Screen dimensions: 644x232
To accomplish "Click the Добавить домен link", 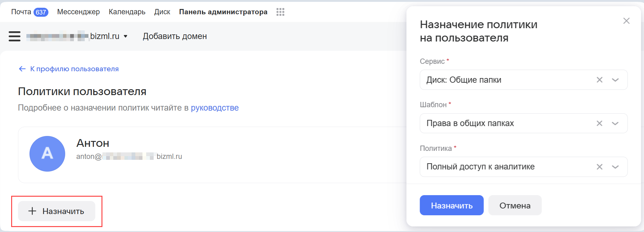I will pos(175,36).
